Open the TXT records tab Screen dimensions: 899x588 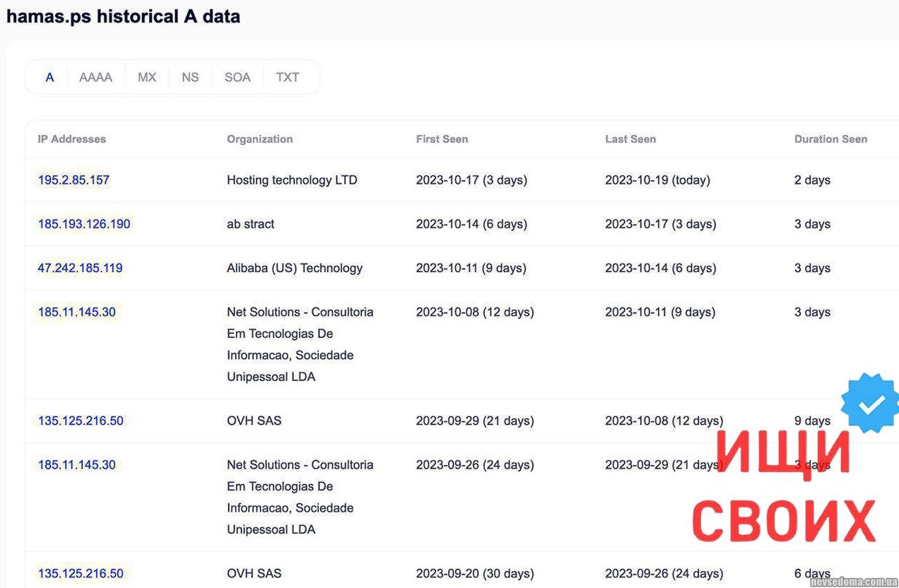coord(288,77)
